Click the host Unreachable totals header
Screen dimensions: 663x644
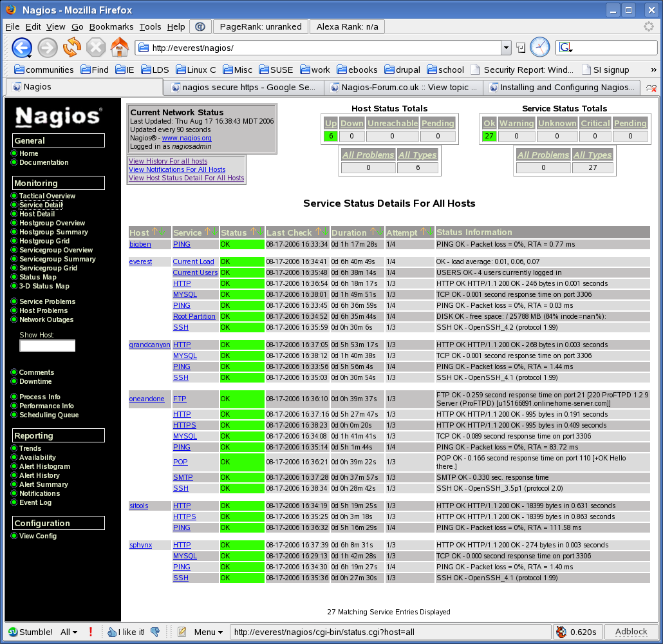click(393, 123)
